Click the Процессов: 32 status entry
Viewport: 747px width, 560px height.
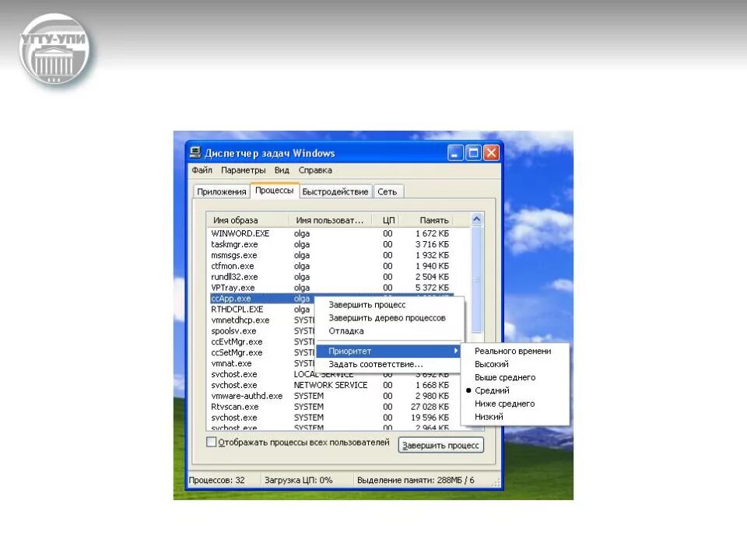point(217,480)
